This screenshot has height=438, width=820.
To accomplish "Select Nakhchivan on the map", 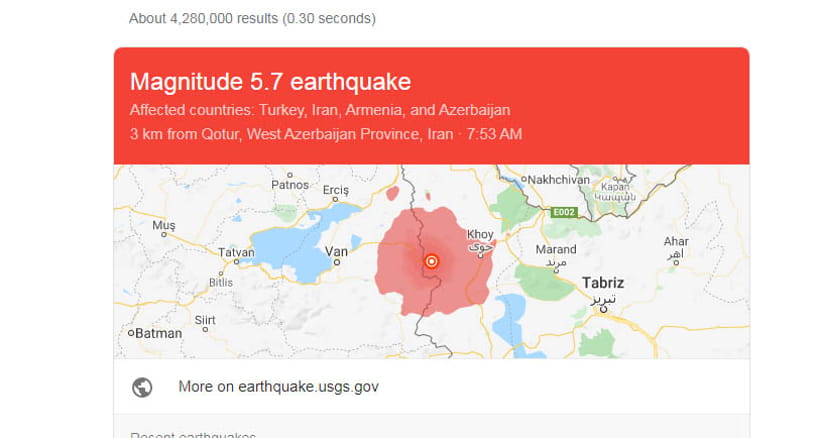I will [x=558, y=180].
